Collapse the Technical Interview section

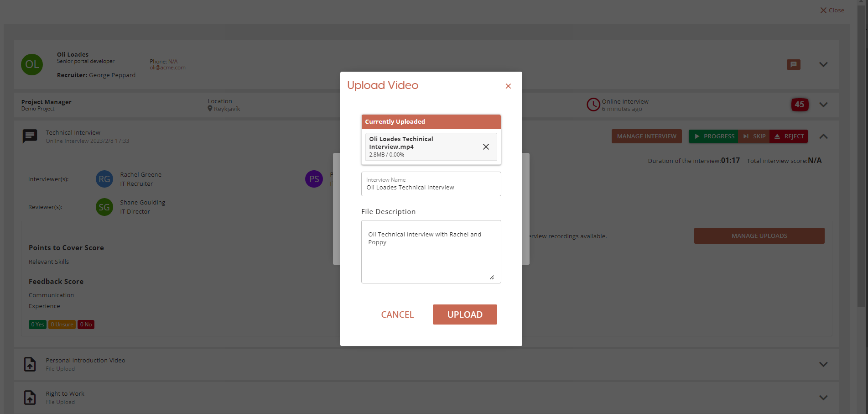[823, 136]
